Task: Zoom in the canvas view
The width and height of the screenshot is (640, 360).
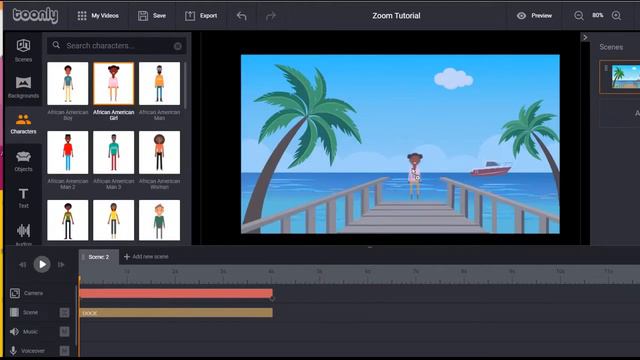Action: 616,16
